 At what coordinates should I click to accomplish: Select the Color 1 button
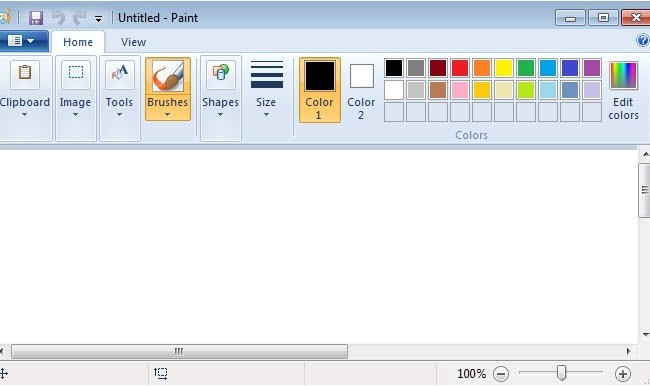pyautogui.click(x=320, y=90)
